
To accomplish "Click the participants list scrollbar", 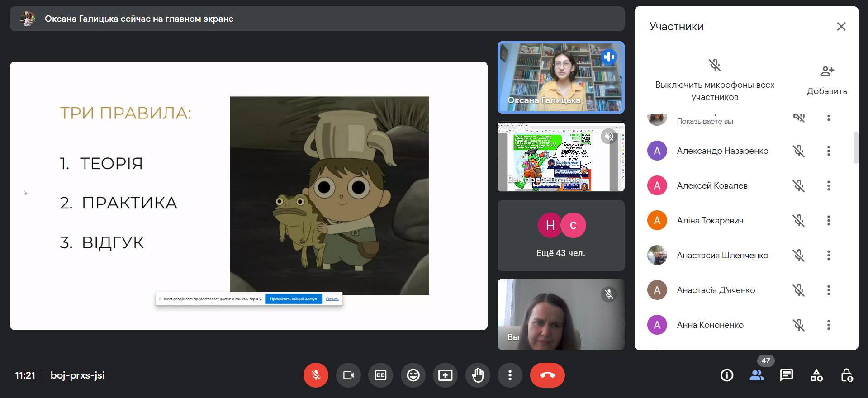I will pos(855,147).
